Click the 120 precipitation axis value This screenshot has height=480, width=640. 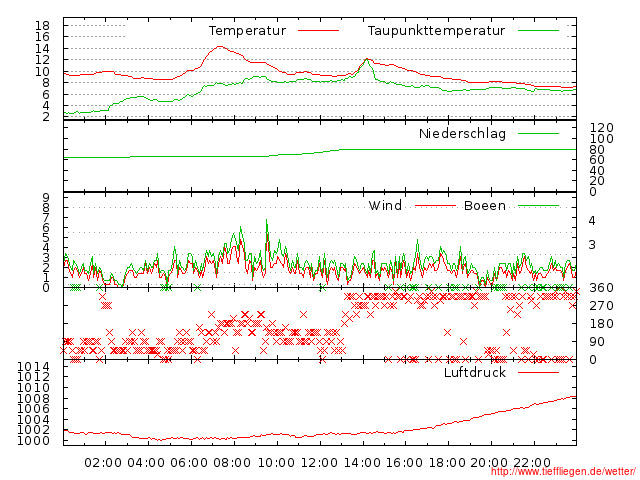(601, 127)
